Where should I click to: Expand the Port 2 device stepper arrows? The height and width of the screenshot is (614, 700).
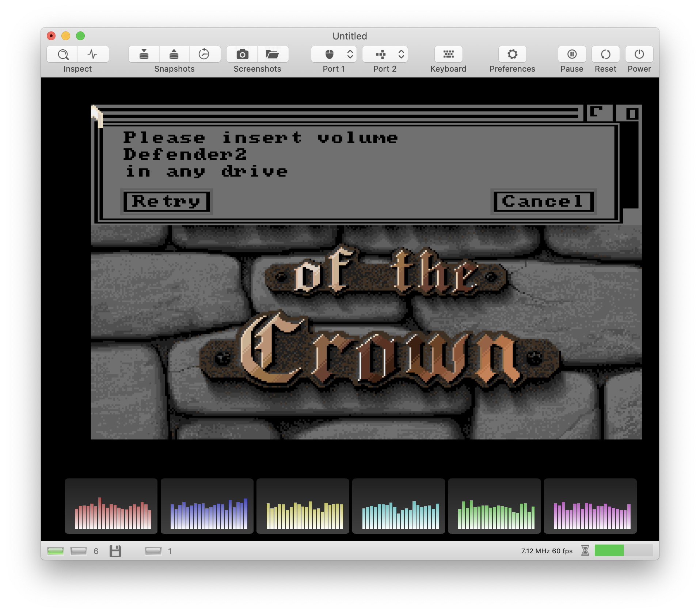pyautogui.click(x=401, y=54)
